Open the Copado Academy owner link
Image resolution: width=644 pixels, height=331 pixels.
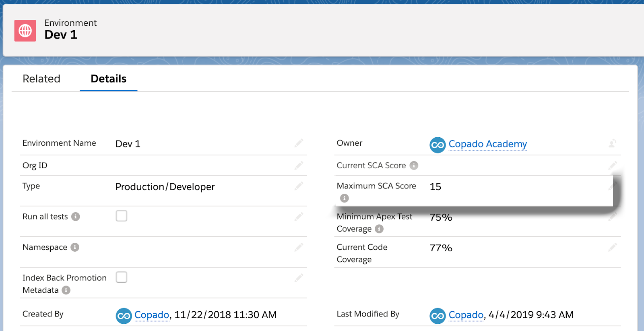coord(487,144)
